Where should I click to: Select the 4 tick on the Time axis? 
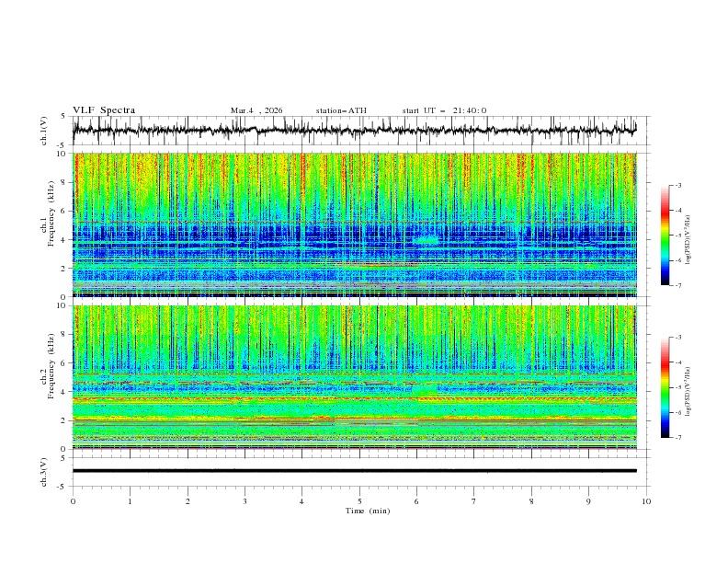301,501
